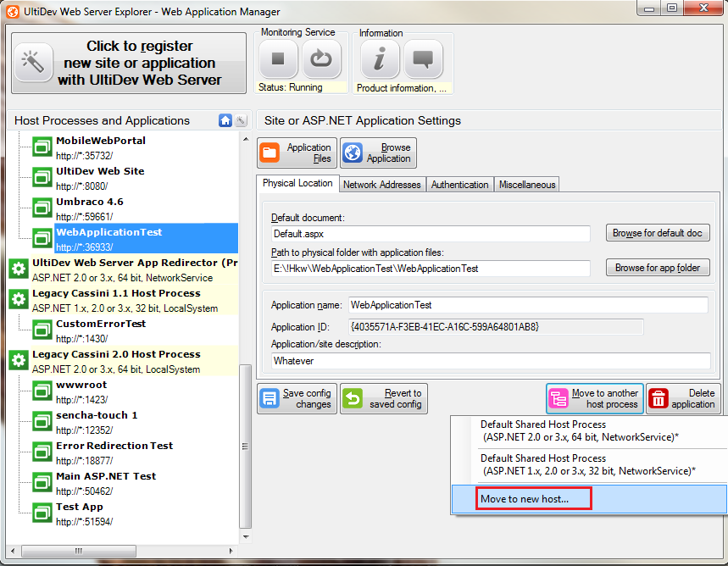Launch Browse Application

[x=378, y=153]
